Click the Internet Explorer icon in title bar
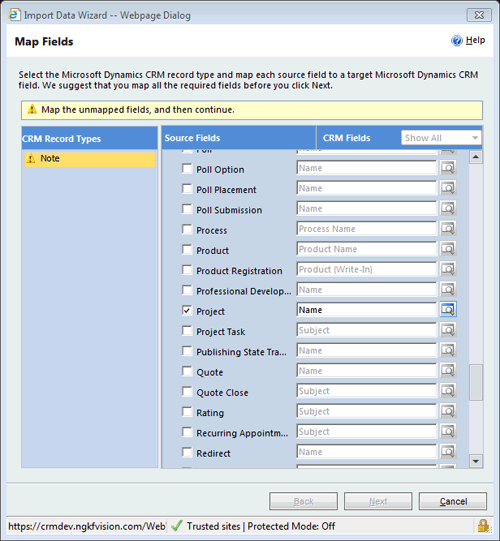Image resolution: width=500 pixels, height=541 pixels. click(x=14, y=15)
